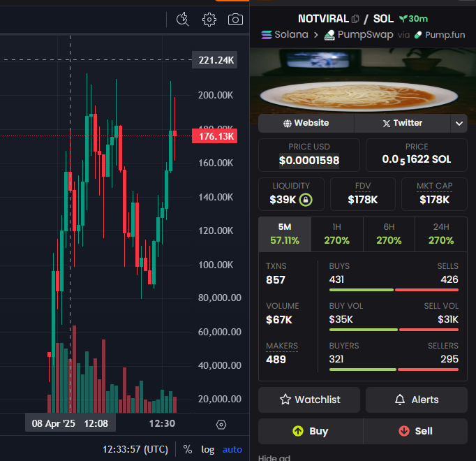
Task: Click the NOTVIRAL token name
Action: [323, 19]
